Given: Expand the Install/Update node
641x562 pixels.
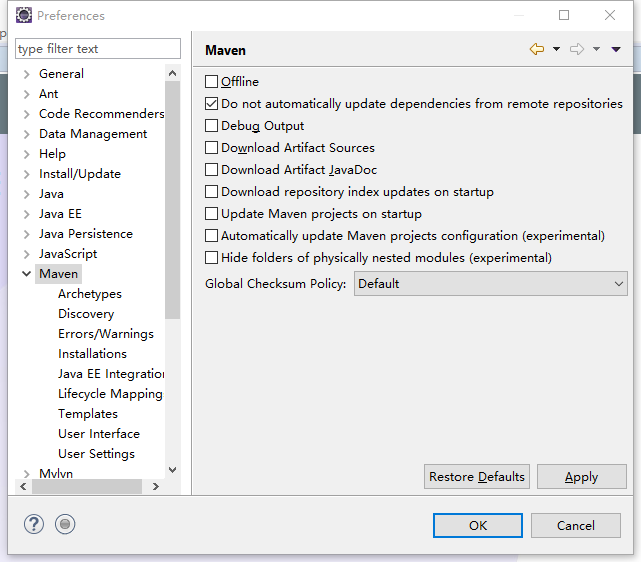Looking at the screenshot, I should (x=27, y=174).
